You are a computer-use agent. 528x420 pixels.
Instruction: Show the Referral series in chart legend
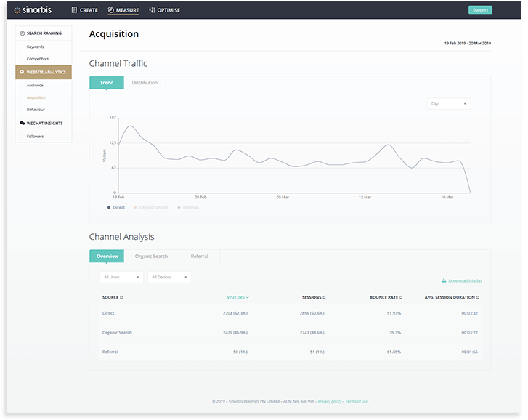[188, 208]
